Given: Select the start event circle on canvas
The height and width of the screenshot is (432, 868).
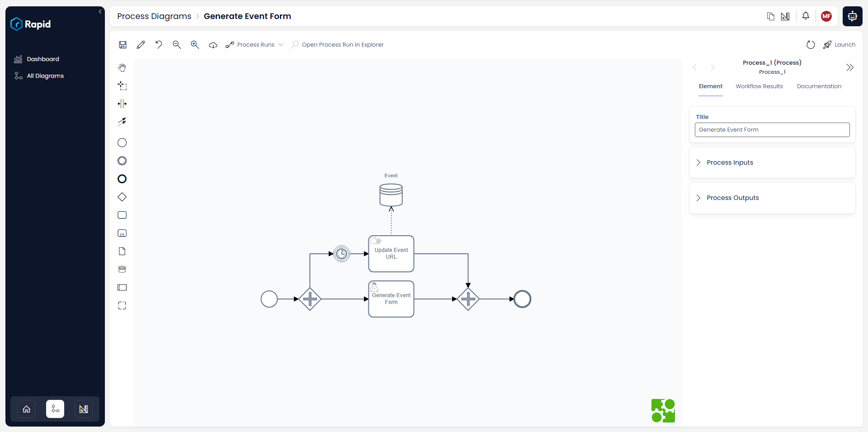Looking at the screenshot, I should pos(269,299).
